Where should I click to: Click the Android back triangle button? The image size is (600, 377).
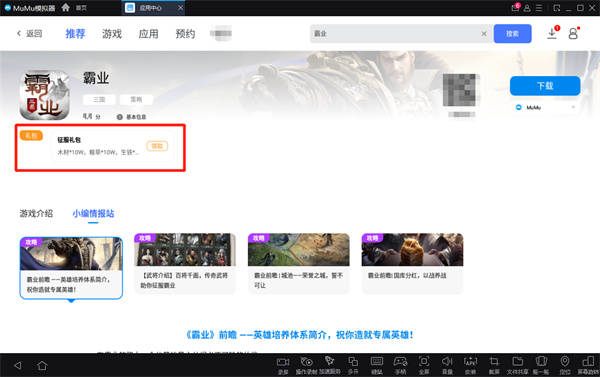pos(18,366)
